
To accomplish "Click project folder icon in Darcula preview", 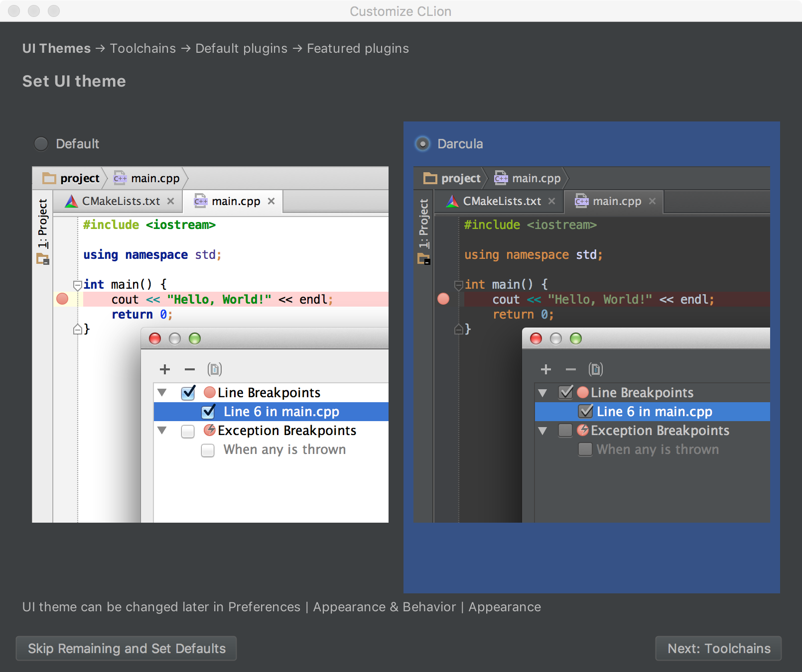I will [x=430, y=178].
